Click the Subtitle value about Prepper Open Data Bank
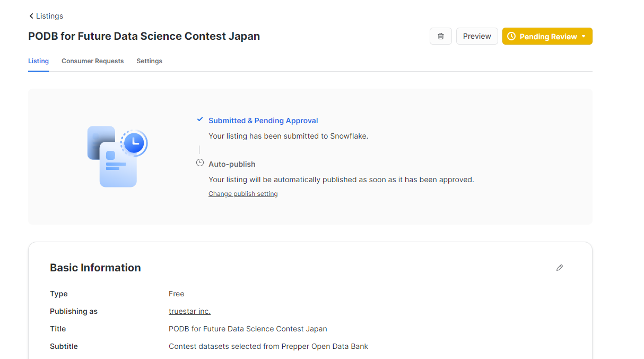 click(x=268, y=346)
